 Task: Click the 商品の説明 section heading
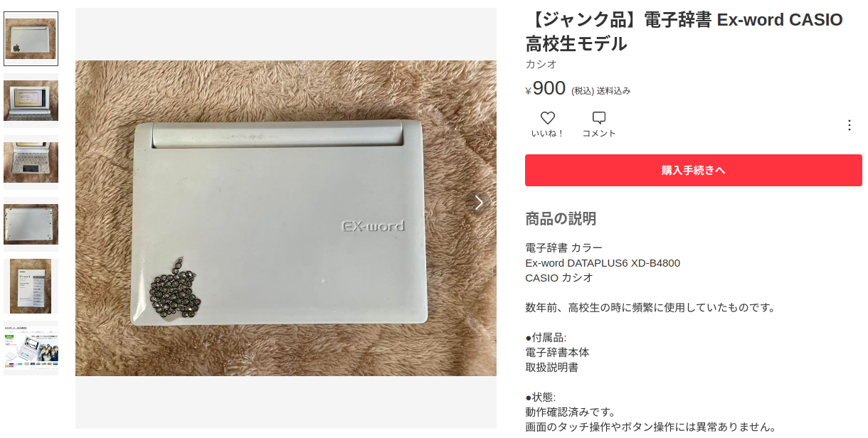point(561,218)
